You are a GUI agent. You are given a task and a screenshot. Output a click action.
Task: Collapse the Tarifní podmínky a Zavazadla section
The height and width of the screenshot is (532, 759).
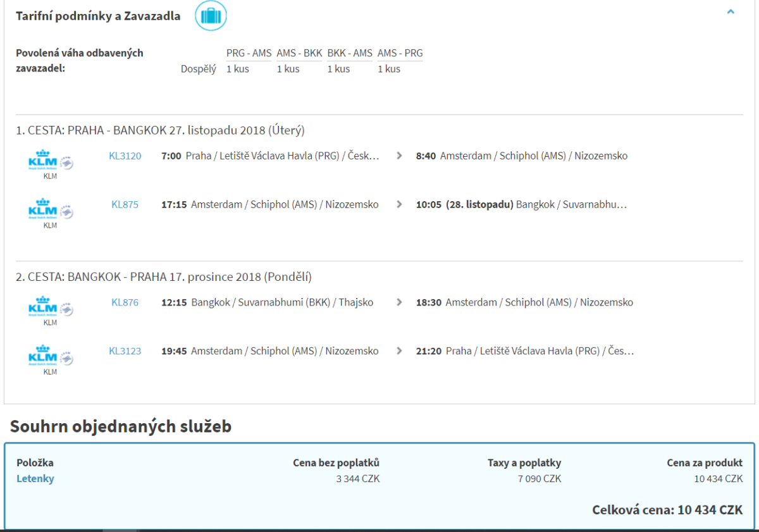[x=731, y=12]
